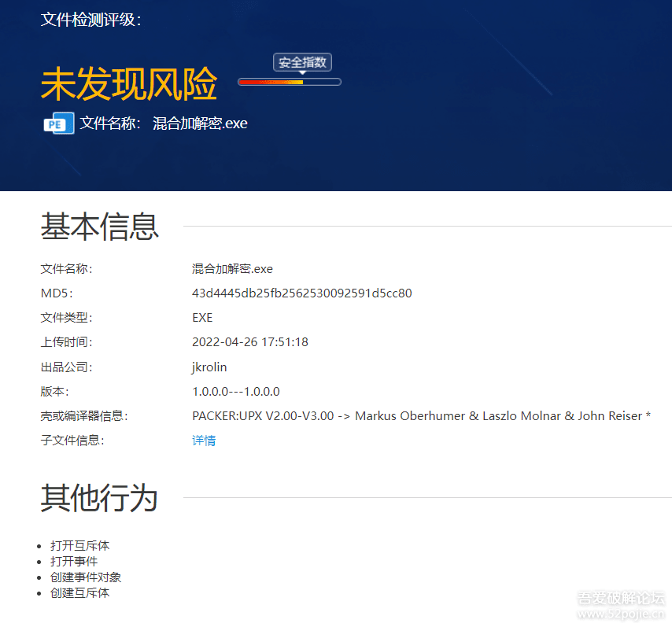The height and width of the screenshot is (627, 672).
Task: Open the 详情 subfile details link
Action: (204, 440)
